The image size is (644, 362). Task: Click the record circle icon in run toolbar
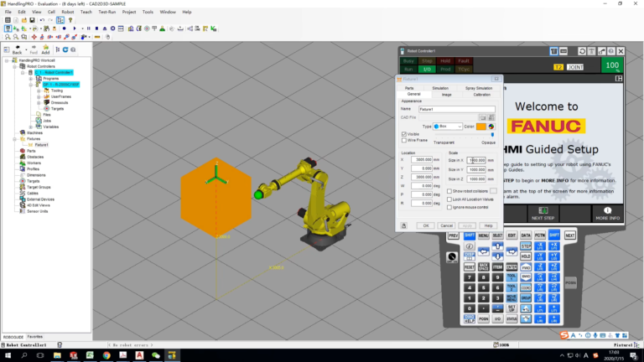[x=64, y=28]
